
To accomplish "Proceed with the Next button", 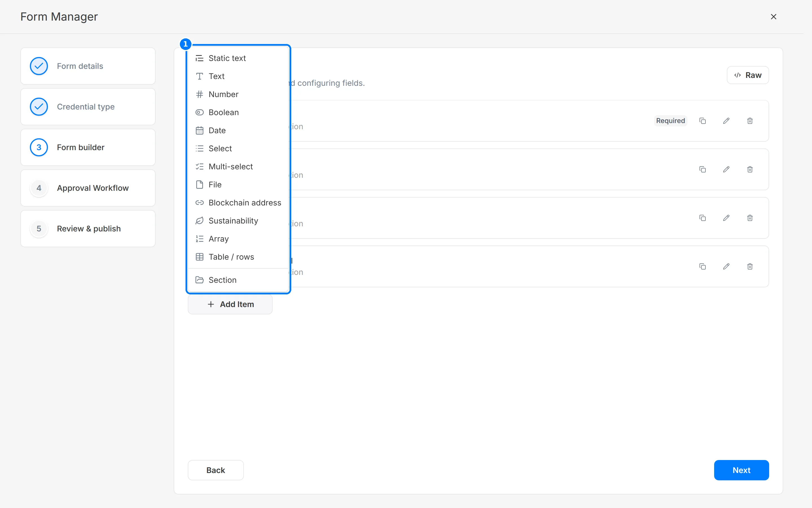I will click(741, 470).
